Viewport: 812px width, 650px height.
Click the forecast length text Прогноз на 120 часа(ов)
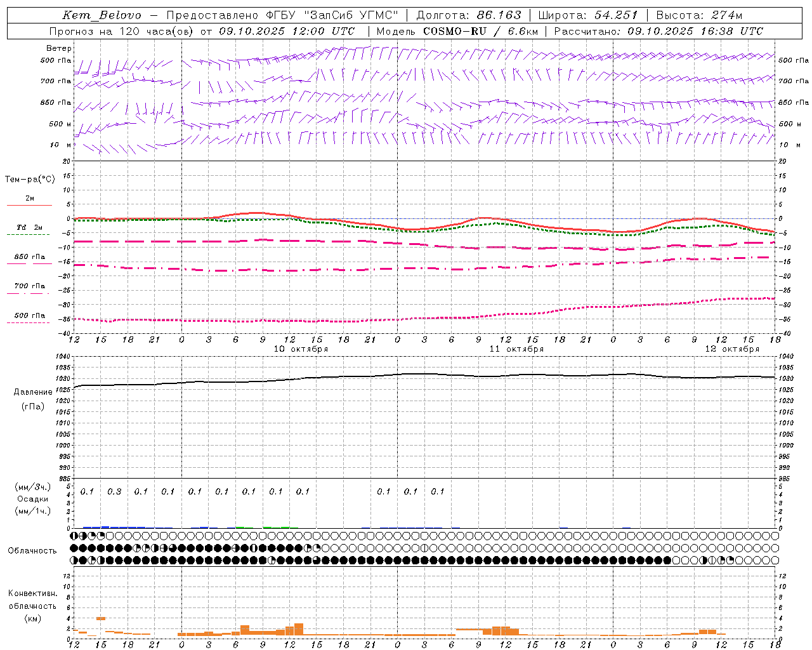(122, 31)
